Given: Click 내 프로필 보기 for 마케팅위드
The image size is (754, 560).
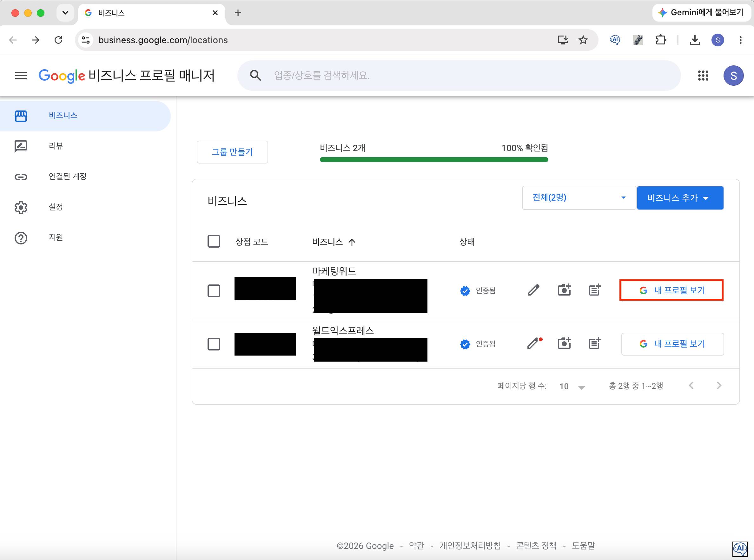Looking at the screenshot, I should click(672, 290).
